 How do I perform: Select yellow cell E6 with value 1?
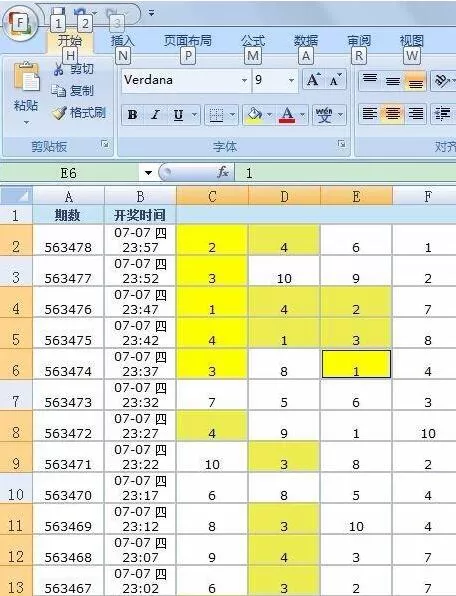coord(356,364)
